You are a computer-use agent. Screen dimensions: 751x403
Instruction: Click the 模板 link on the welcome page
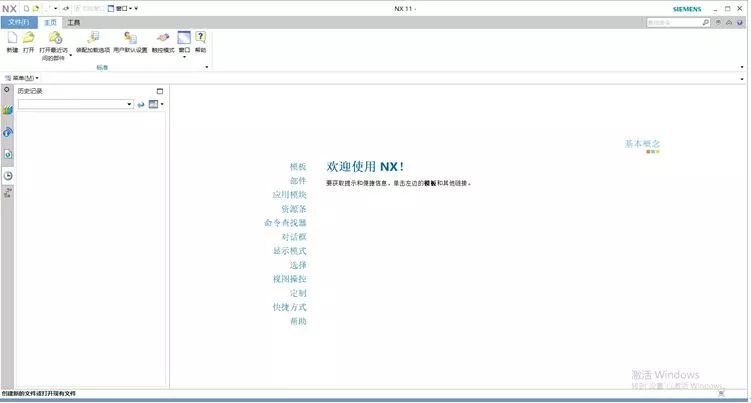(x=298, y=167)
